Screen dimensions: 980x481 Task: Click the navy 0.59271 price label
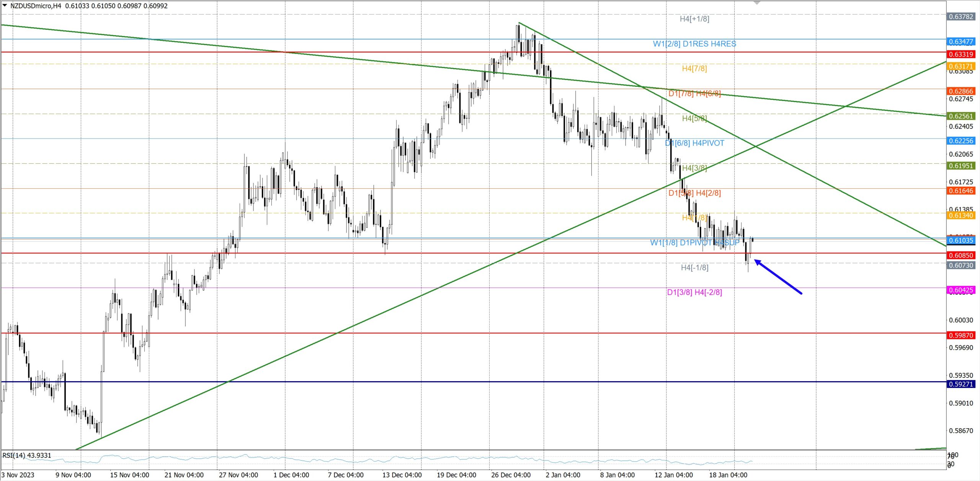point(960,384)
